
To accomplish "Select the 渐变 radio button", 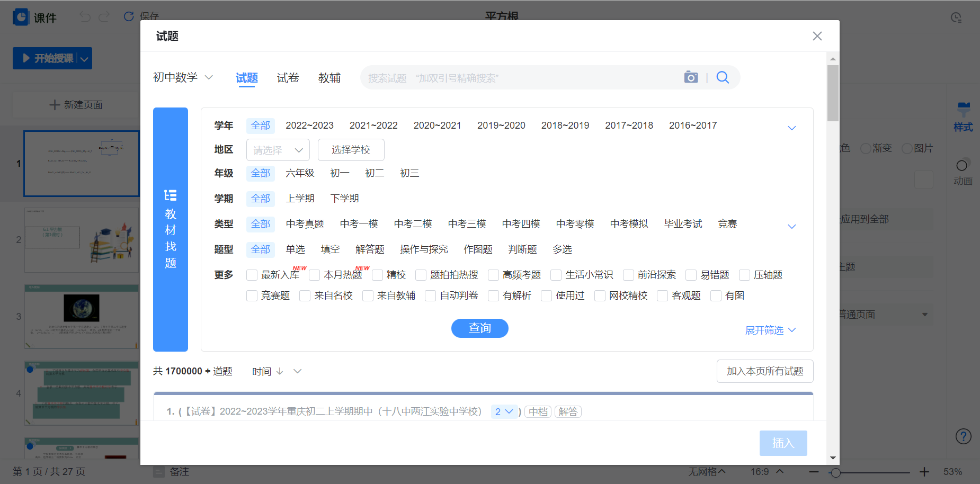I will point(866,148).
